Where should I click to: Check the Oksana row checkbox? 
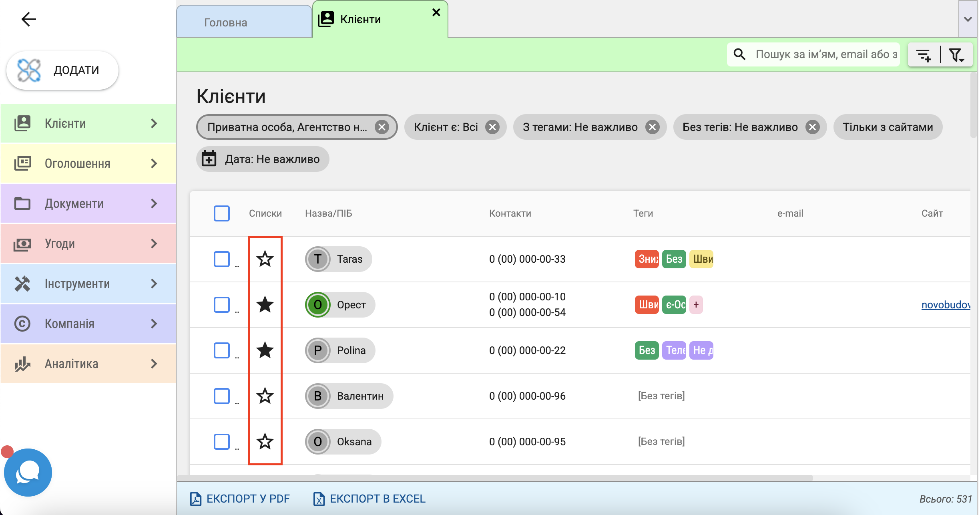point(222,442)
